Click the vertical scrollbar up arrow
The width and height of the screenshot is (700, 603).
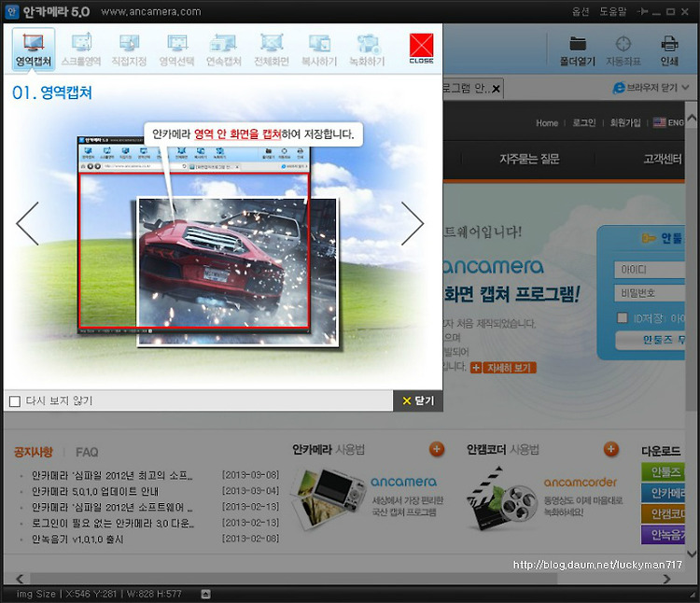coord(692,119)
